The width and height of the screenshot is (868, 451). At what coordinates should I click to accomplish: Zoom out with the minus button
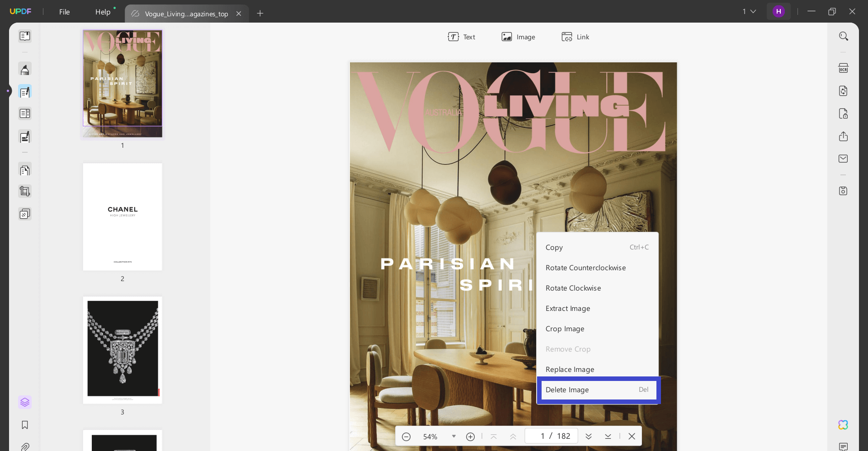coord(406,436)
